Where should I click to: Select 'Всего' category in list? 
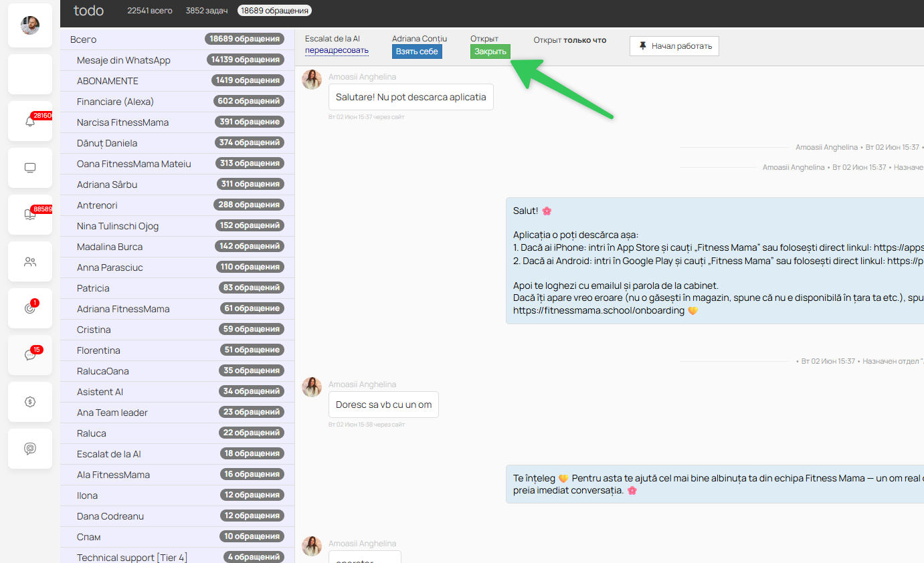[177, 39]
